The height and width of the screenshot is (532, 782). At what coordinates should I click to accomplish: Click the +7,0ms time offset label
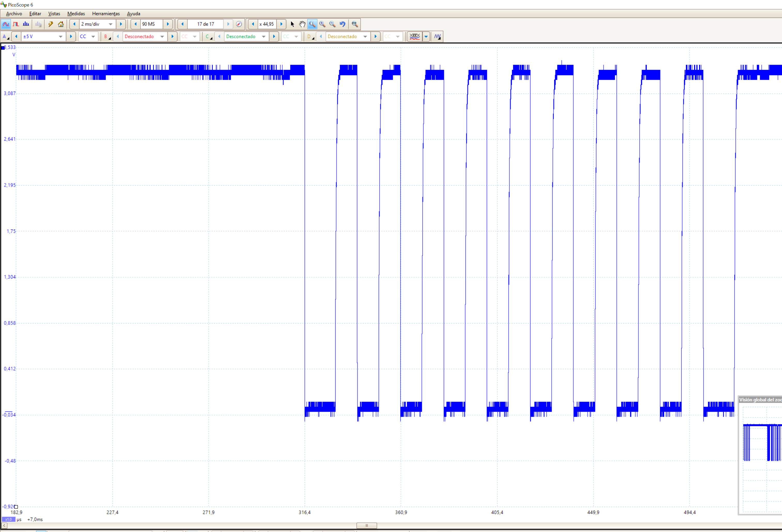35,520
